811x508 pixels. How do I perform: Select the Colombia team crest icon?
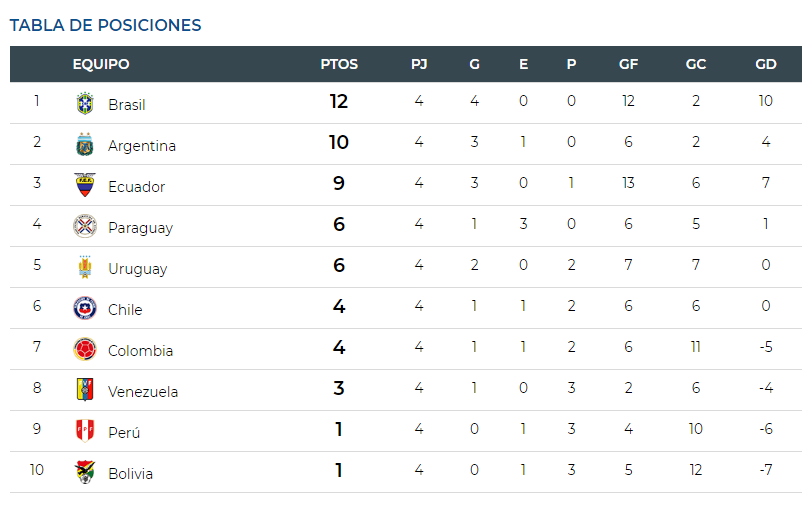[x=85, y=349]
